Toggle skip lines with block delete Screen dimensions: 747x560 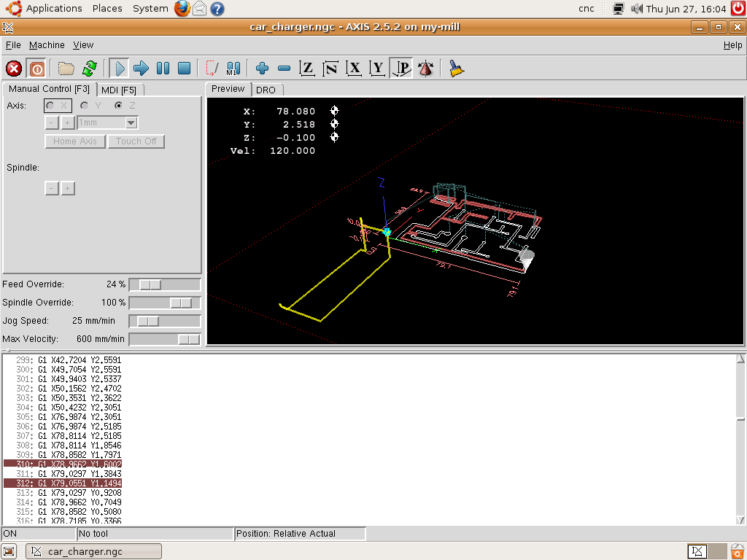212,69
